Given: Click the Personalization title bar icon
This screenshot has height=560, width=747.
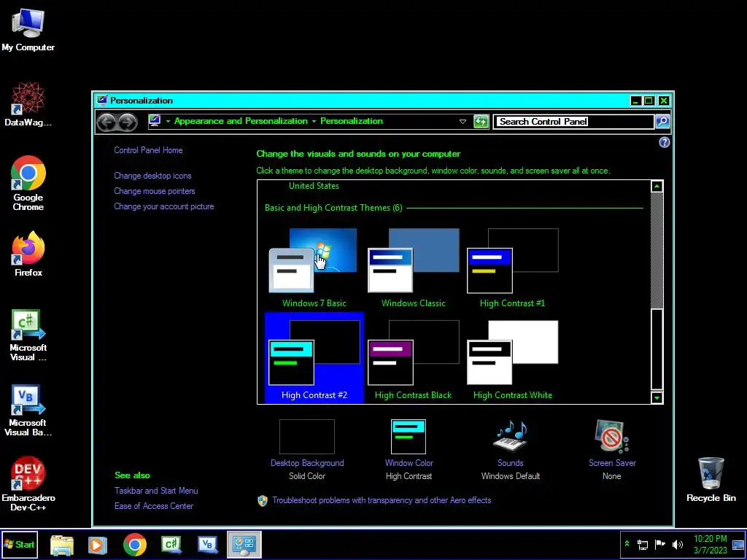Looking at the screenshot, I should 102,100.
